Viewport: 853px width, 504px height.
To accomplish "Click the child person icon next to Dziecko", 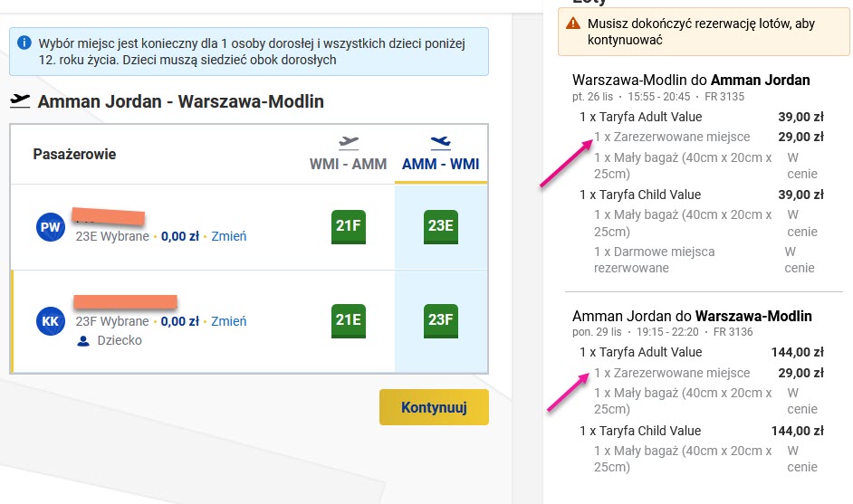I will (83, 341).
